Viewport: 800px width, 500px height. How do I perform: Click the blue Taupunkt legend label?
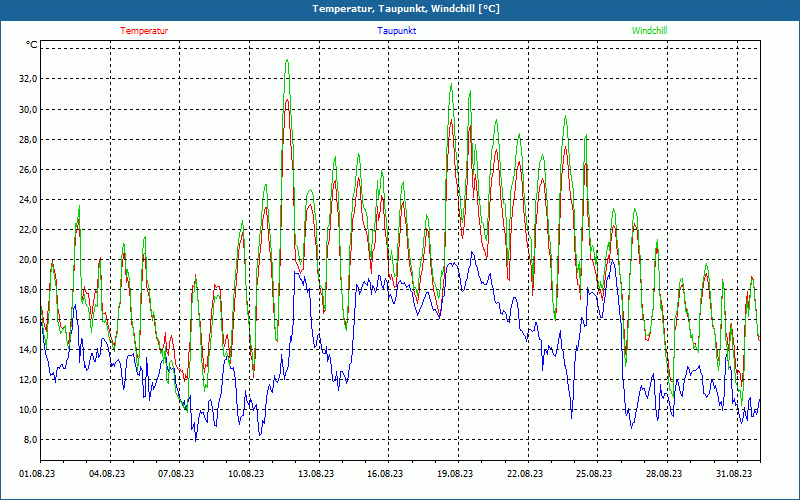click(396, 31)
